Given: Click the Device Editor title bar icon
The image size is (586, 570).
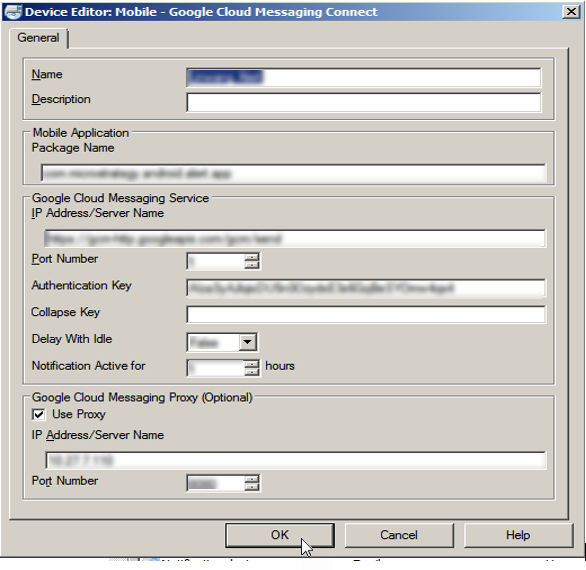Looking at the screenshot, I should pos(13,12).
